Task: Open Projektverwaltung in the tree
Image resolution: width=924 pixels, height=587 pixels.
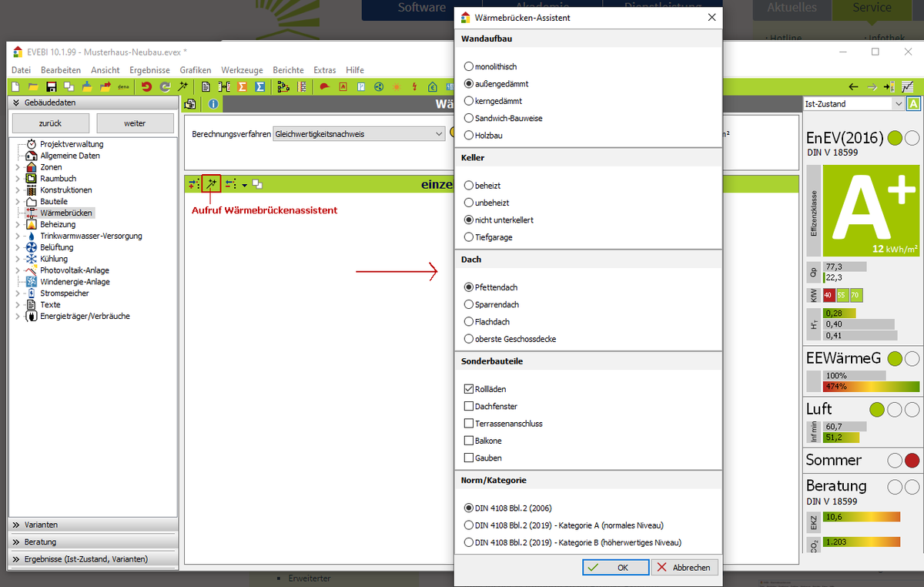Action: (72, 144)
